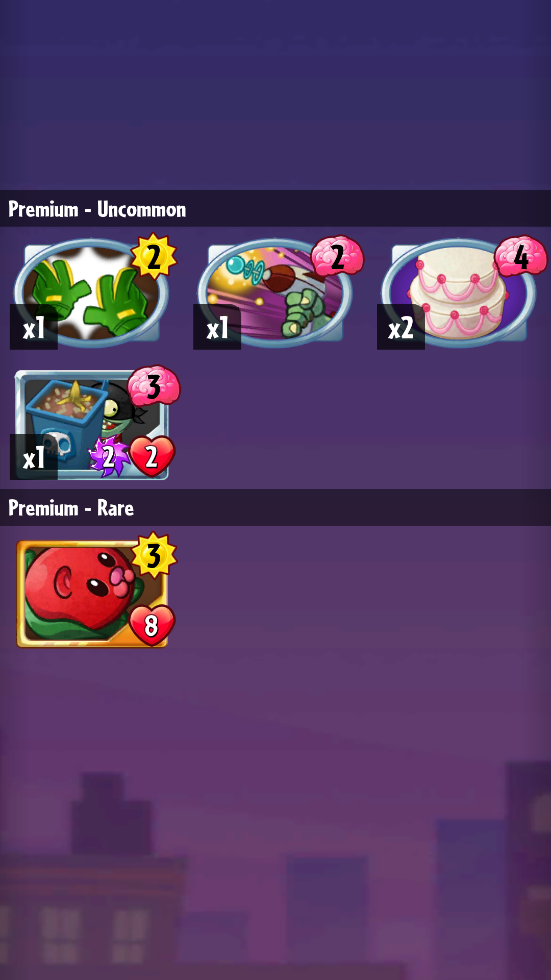Image resolution: width=551 pixels, height=980 pixels.
Task: Click x1 count on gloves card
Action: (x=34, y=327)
